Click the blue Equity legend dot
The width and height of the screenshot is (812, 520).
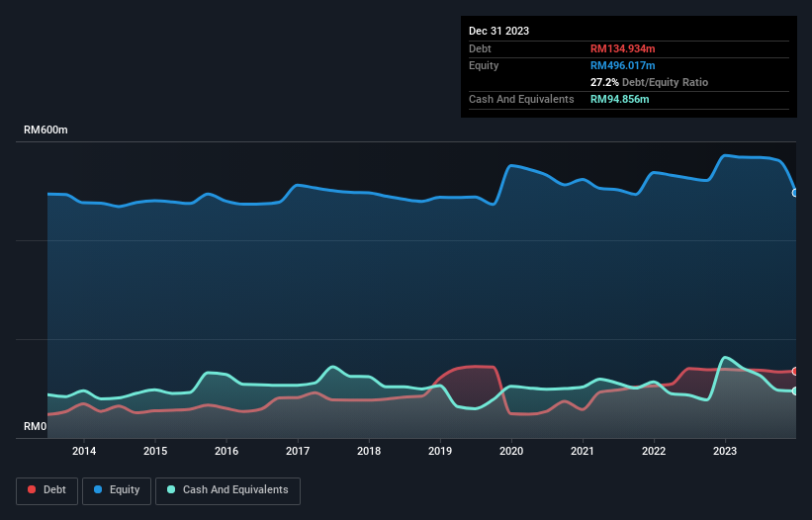pos(98,489)
